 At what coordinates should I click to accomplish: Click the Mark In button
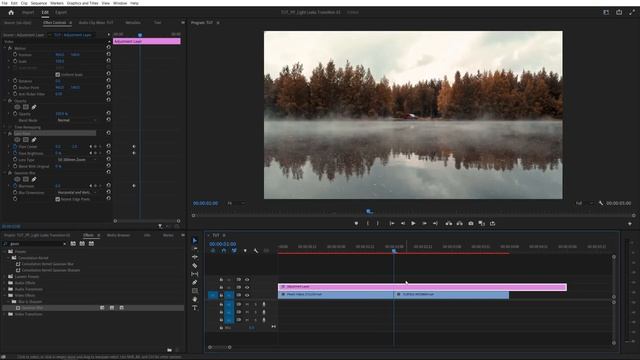point(368,223)
